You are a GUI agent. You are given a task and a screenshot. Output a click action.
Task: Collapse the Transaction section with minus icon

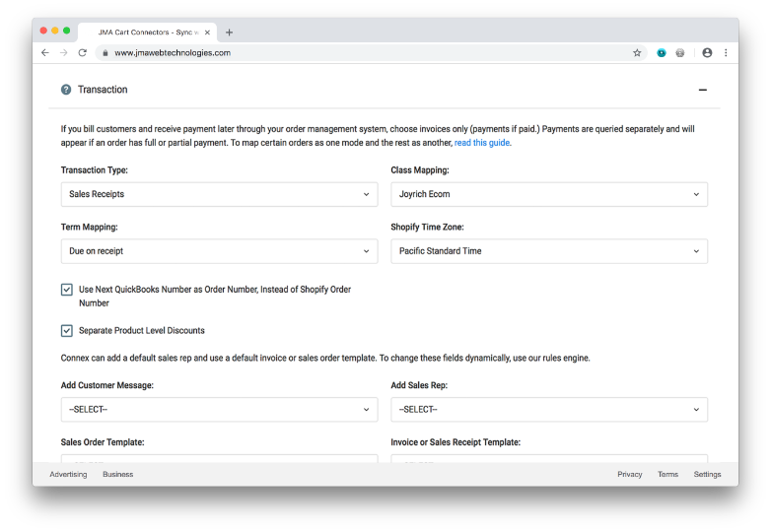[703, 90]
